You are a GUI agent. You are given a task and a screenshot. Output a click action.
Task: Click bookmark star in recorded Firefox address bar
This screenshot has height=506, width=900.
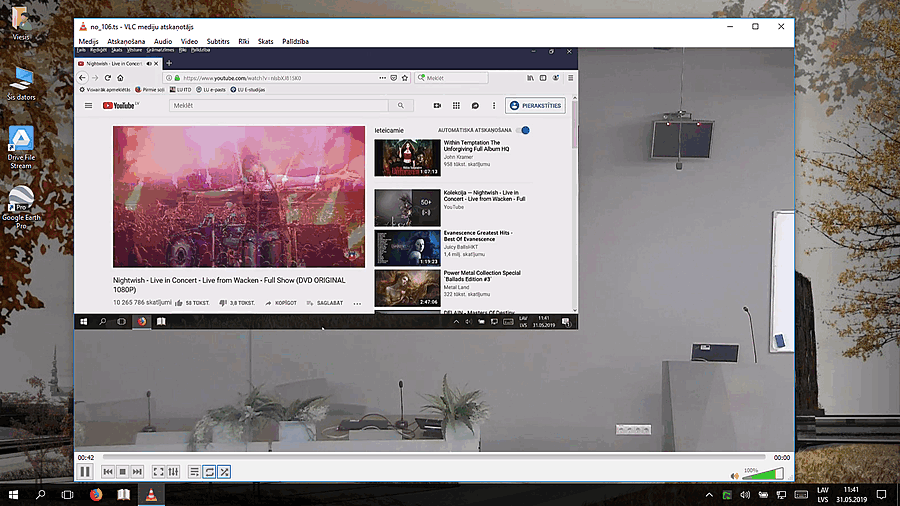click(405, 78)
